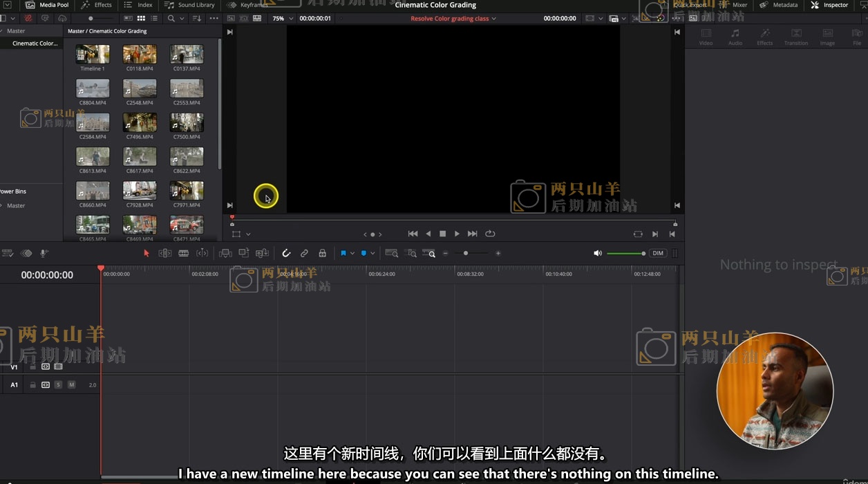
Task: Toggle DIM audio monitoring button
Action: coord(658,254)
